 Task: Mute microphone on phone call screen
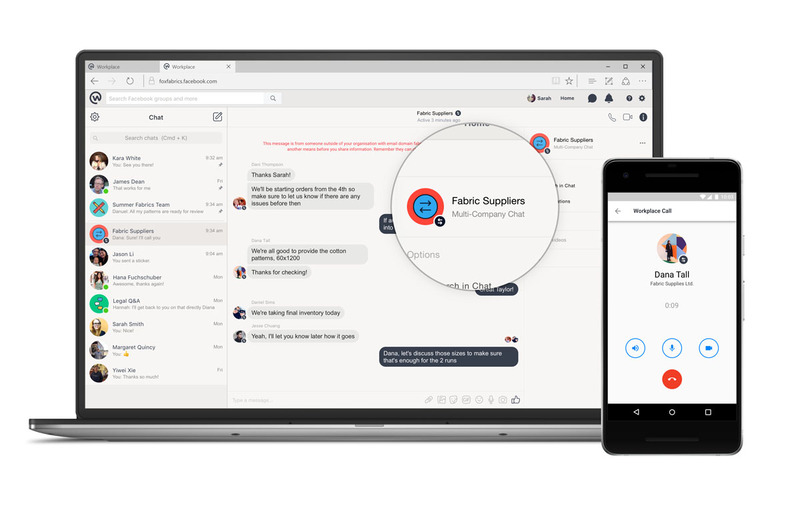672,348
